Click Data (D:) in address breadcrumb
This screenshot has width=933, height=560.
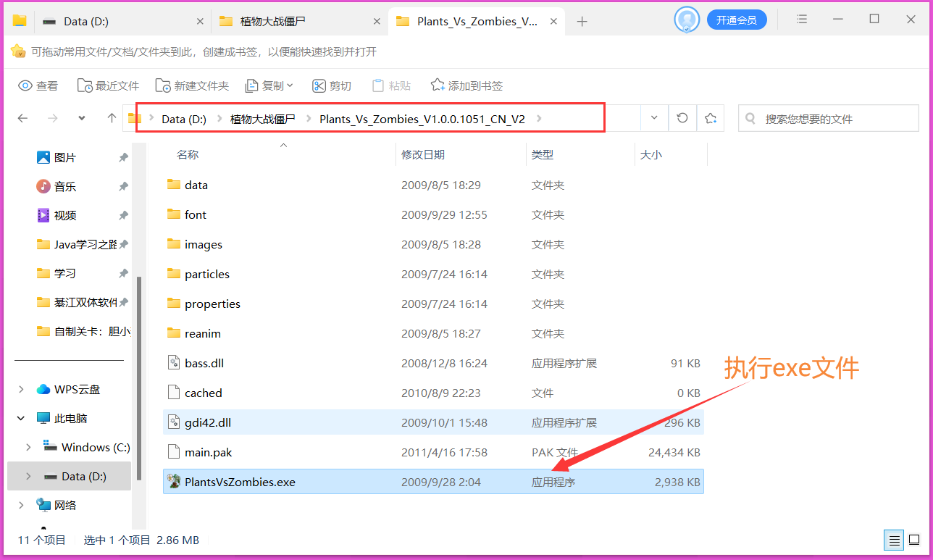tap(184, 119)
